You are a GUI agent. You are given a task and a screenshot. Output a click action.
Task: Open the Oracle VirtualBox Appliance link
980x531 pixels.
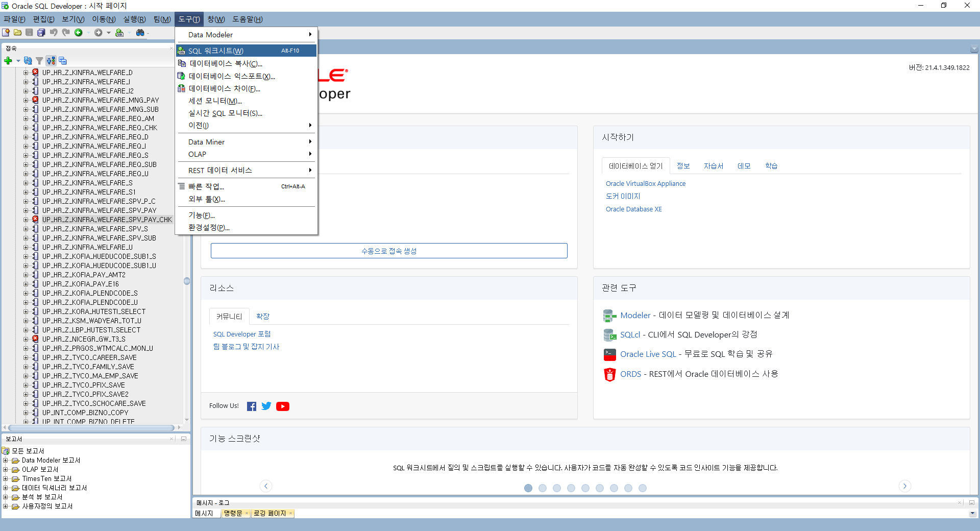pyautogui.click(x=646, y=184)
